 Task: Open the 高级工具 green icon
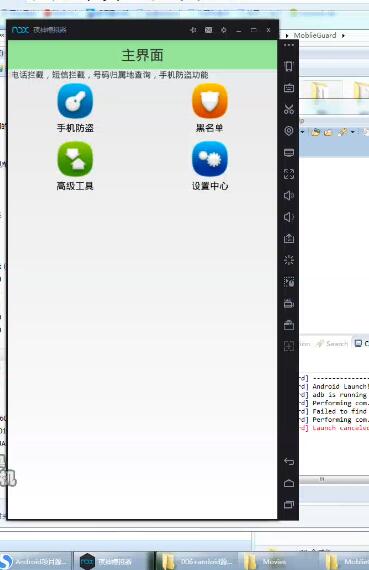click(x=75, y=159)
